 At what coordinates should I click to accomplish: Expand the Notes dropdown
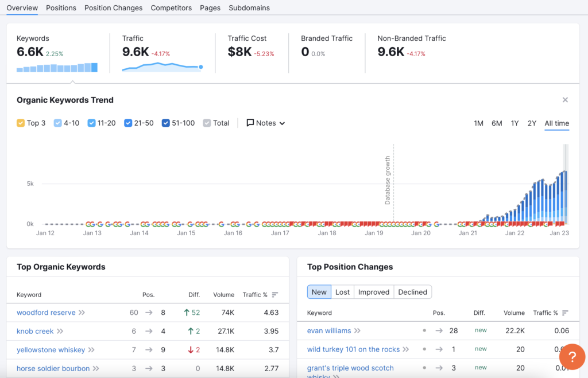click(266, 123)
